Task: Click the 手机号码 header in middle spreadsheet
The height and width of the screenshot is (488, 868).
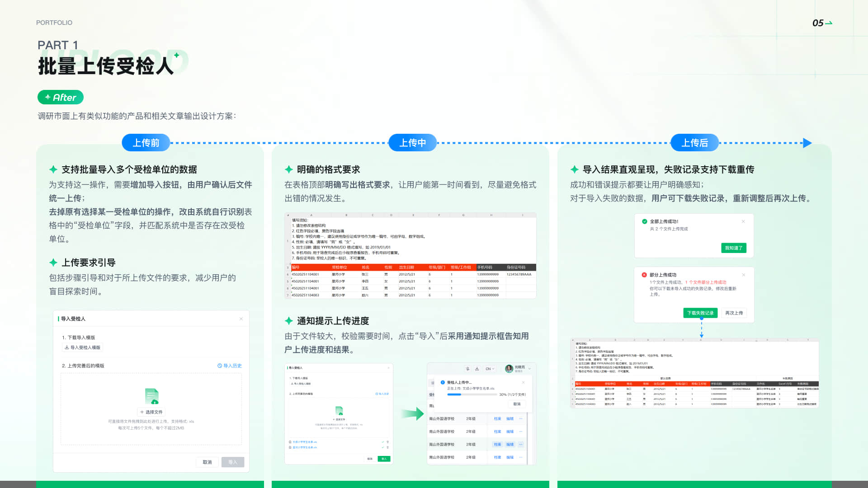Action: point(485,267)
